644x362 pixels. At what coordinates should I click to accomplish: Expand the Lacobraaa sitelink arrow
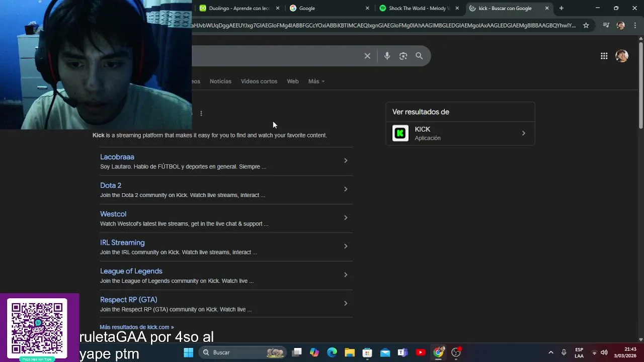coord(346,160)
